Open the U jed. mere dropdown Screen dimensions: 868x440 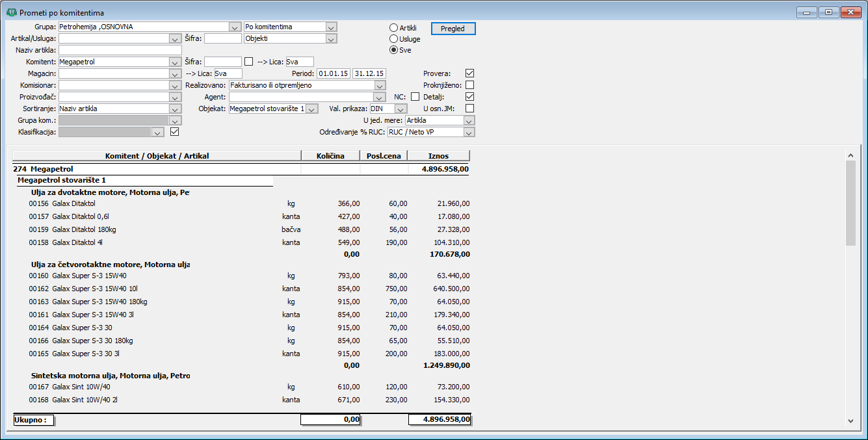(469, 120)
